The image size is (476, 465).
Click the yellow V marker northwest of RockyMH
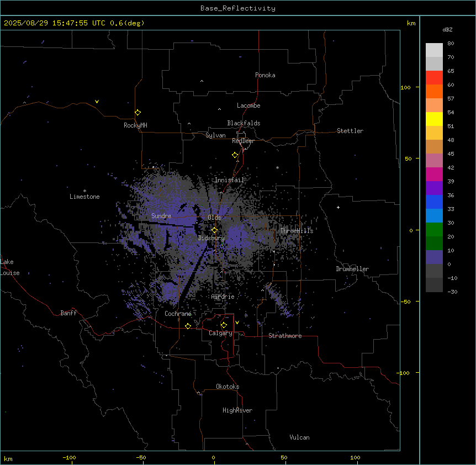pyautogui.click(x=97, y=102)
